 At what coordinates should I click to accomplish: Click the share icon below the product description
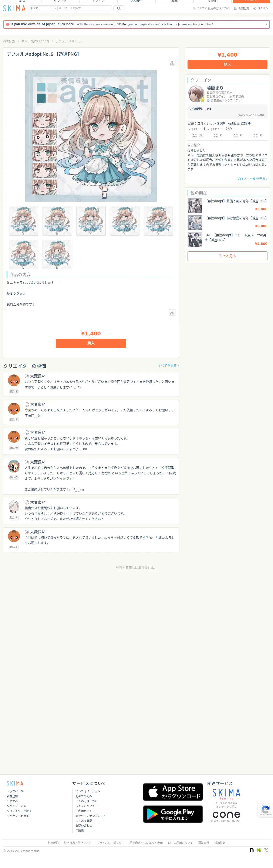[172, 313]
